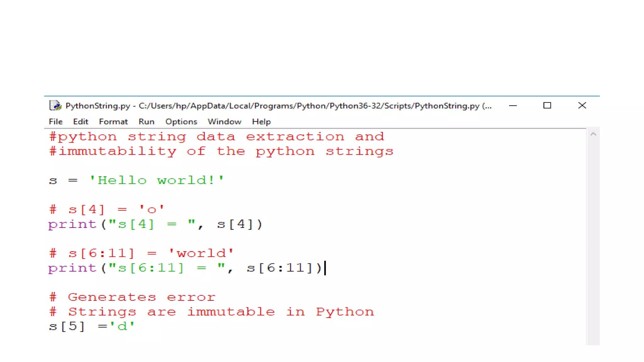Open the Format menu

[113, 122]
